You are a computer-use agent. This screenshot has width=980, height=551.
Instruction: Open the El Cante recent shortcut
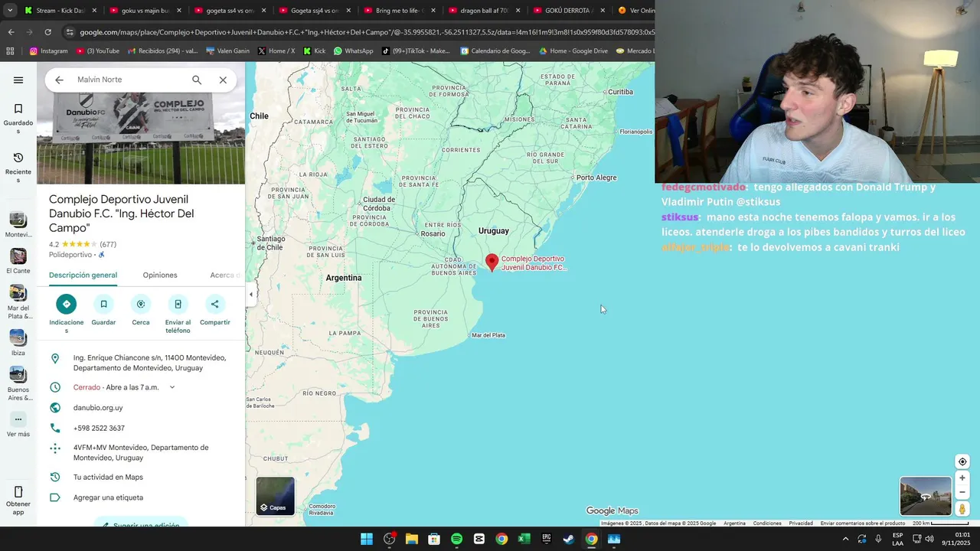[x=18, y=261]
